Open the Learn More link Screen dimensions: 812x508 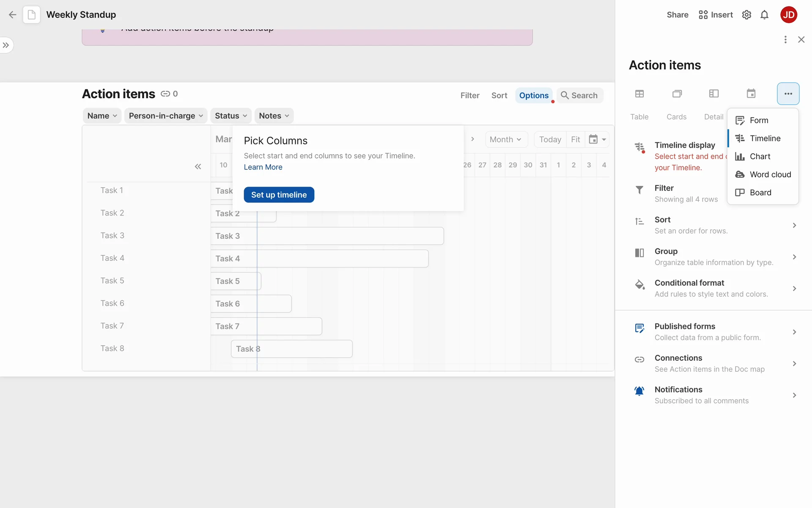(263, 167)
